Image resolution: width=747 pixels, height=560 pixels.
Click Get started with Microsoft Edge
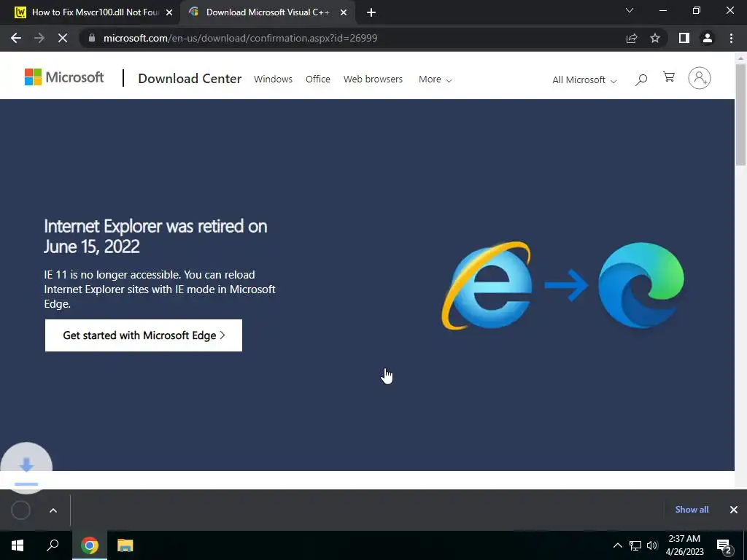tap(144, 335)
